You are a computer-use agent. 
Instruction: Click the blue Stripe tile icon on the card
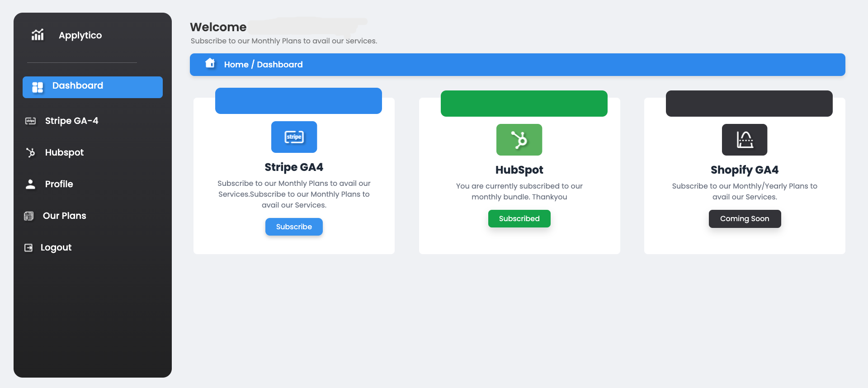[294, 137]
